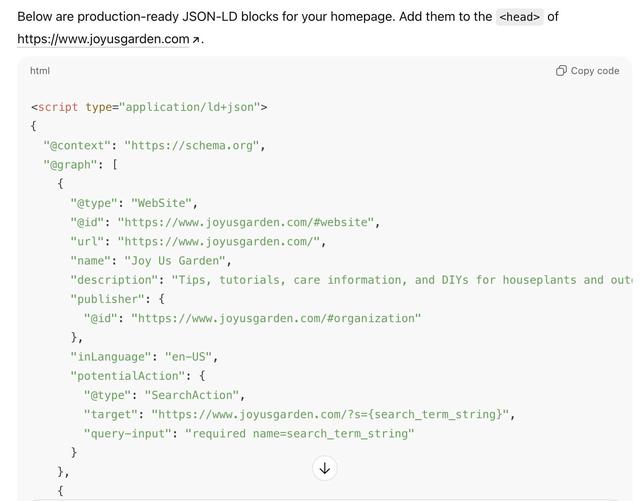Click the "@id" #website URL value

coord(246,222)
